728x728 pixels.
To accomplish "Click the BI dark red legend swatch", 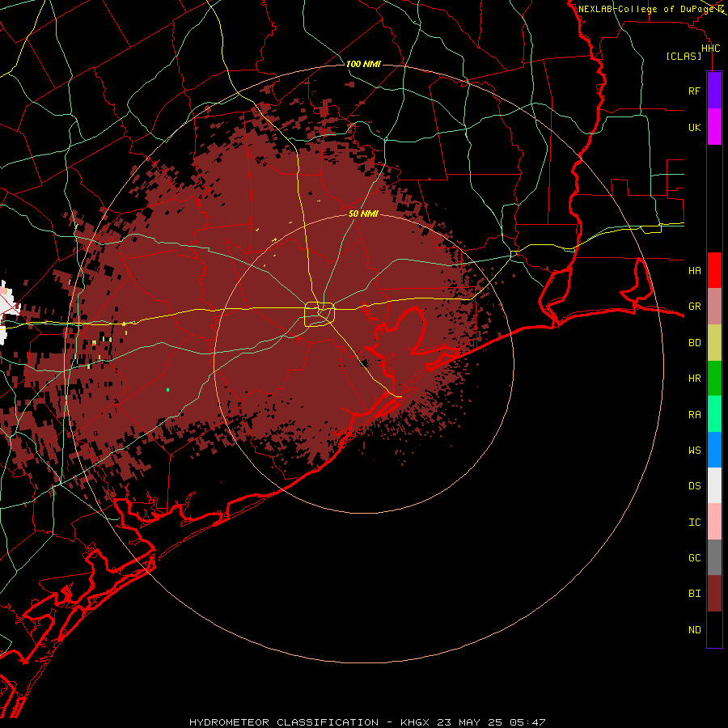I will click(x=714, y=594).
